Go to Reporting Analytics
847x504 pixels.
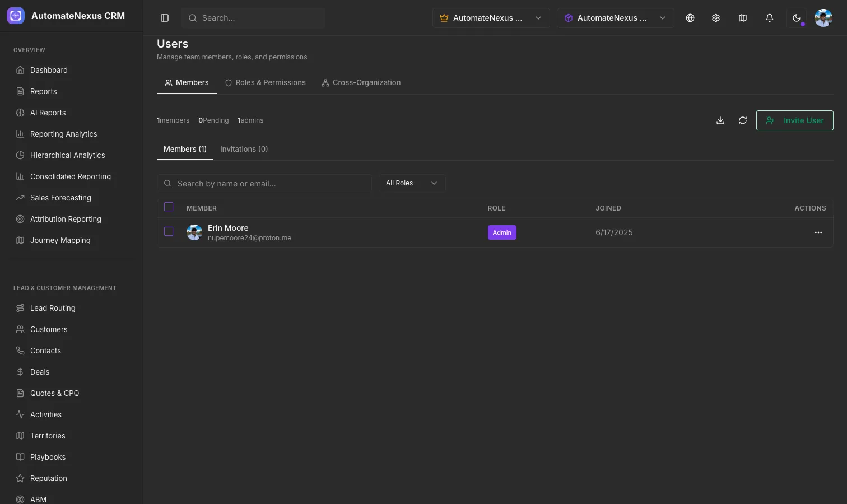(x=72, y=134)
